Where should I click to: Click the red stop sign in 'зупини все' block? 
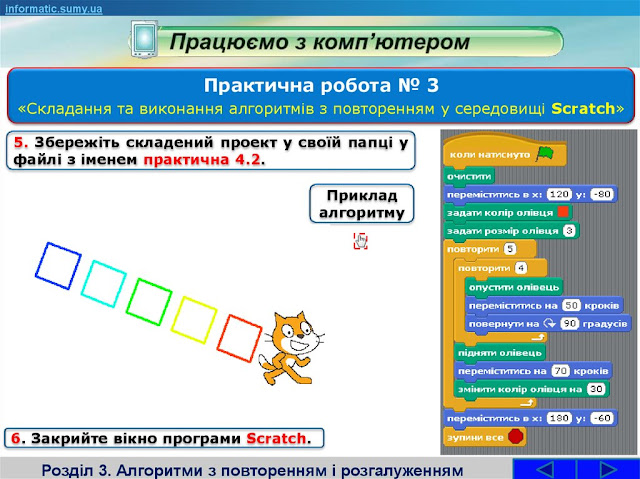(516, 437)
